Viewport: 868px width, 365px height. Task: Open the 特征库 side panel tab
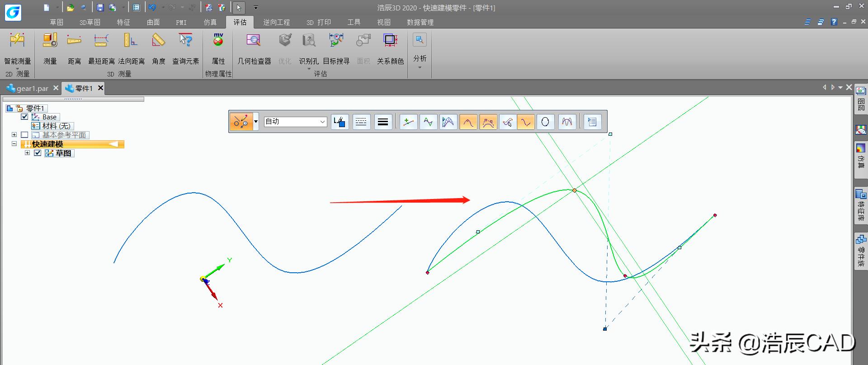[x=860, y=206]
